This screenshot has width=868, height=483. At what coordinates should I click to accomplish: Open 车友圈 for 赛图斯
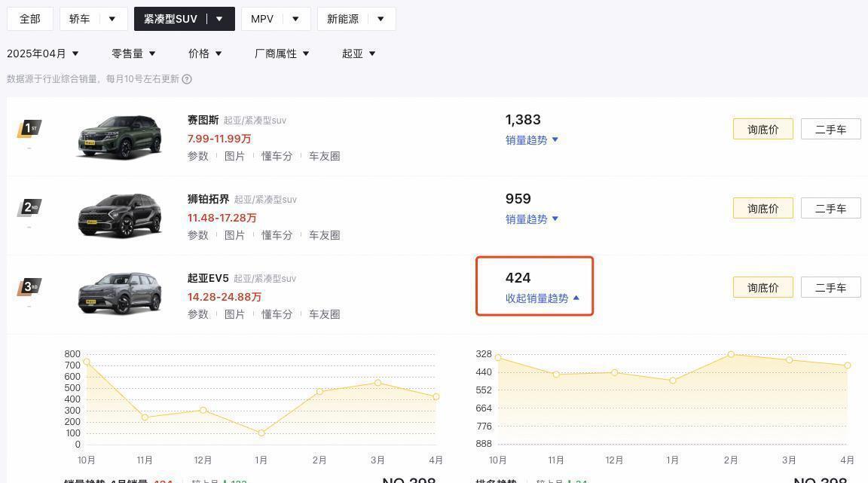325,156
